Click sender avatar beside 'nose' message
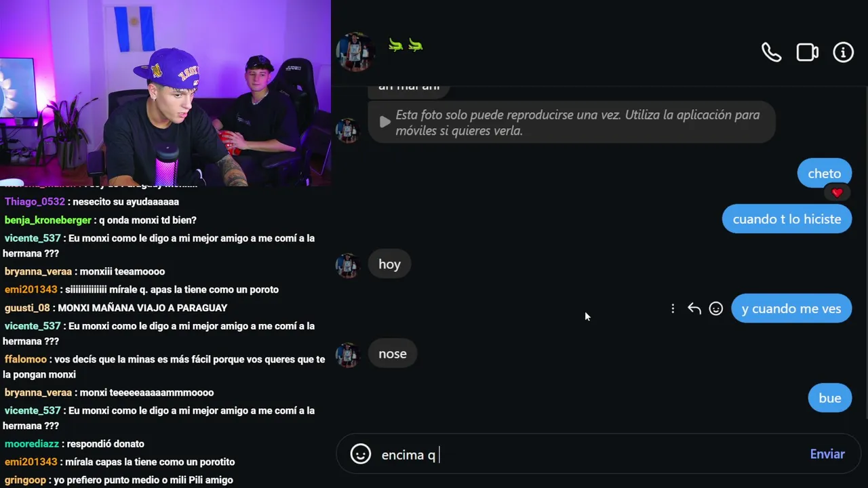This screenshot has height=488, width=868. click(x=347, y=354)
